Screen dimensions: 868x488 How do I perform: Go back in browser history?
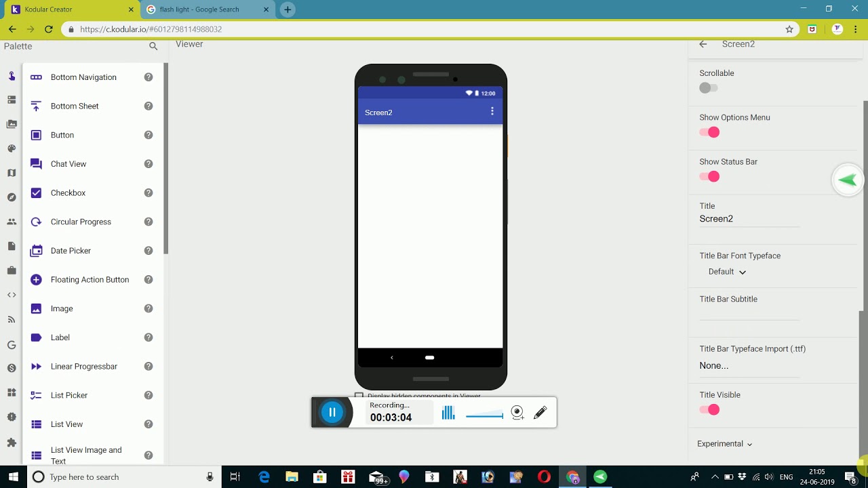12,29
